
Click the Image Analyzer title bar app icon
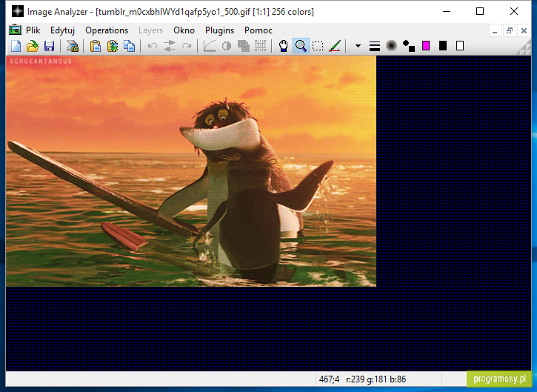click(x=18, y=11)
